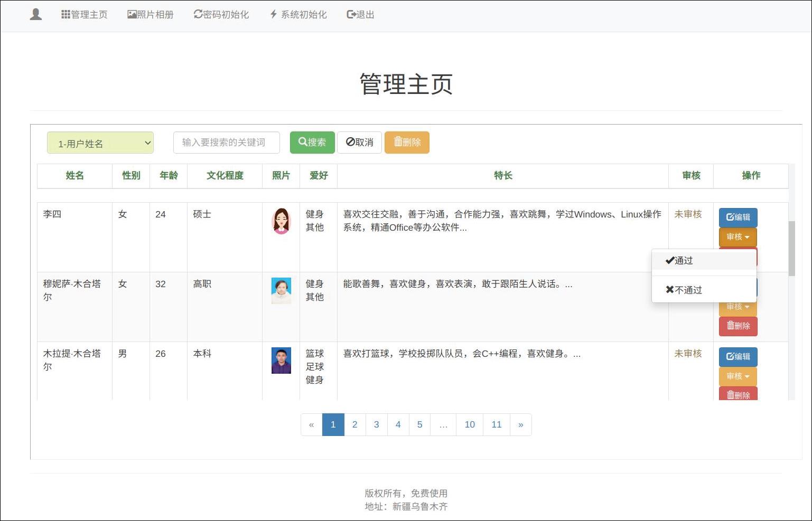Click the 取消 cancel button
This screenshot has width=812, height=521.
[359, 143]
